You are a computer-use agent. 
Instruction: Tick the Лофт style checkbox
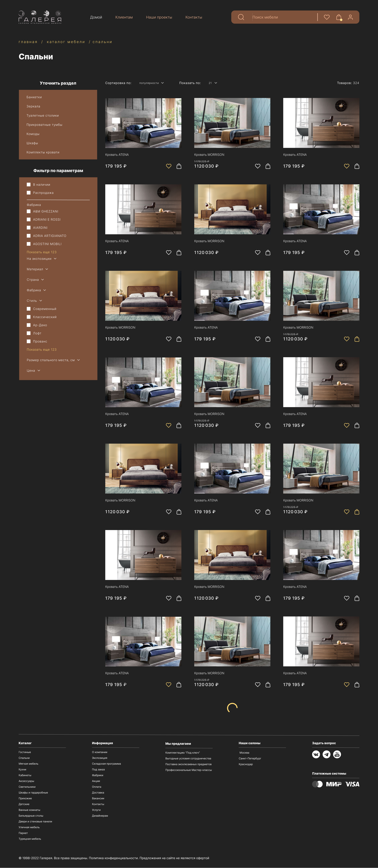pyautogui.click(x=29, y=333)
